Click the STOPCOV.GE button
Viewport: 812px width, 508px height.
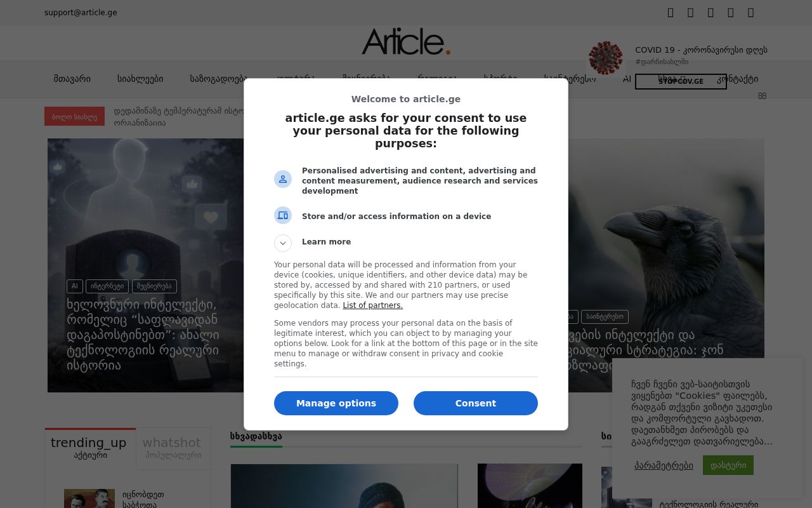pos(681,81)
